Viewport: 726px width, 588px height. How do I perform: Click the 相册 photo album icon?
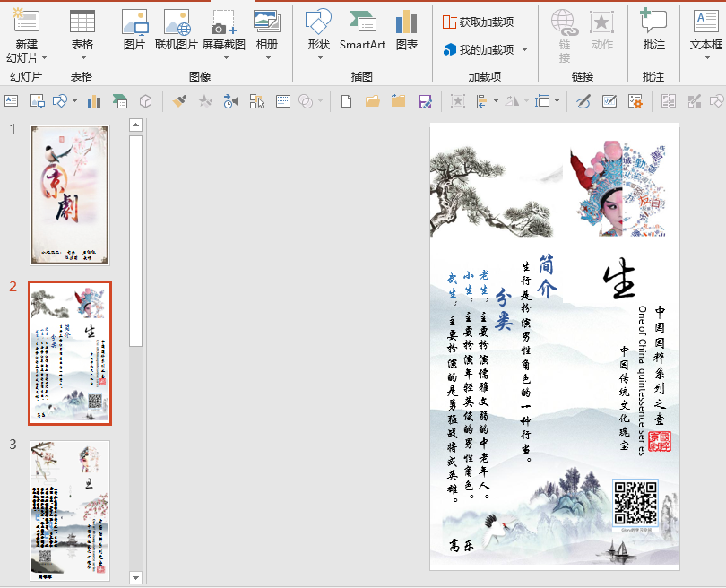267,22
